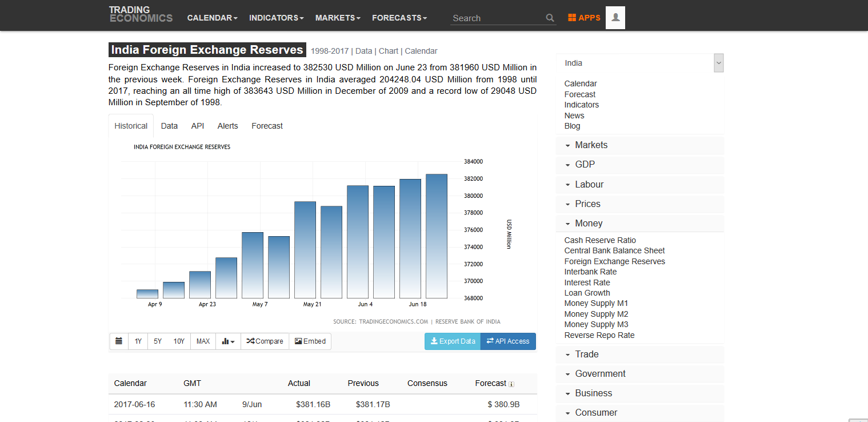Open sidebar News link
The image size is (868, 422).
pos(574,116)
